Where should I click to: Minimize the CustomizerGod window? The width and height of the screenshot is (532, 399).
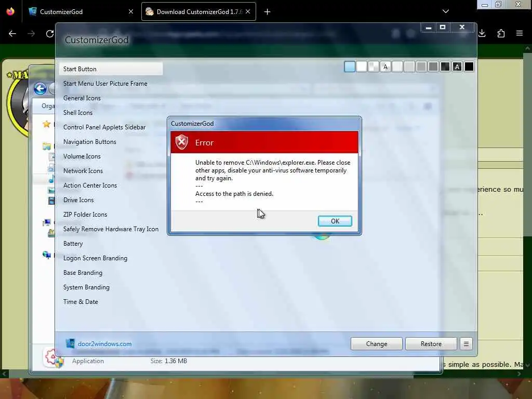point(429,28)
